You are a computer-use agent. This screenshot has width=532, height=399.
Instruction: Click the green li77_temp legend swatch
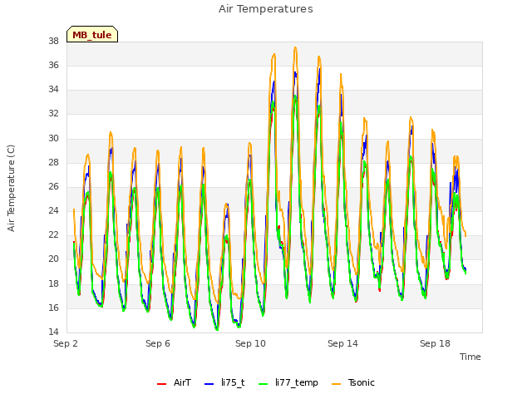point(264,384)
